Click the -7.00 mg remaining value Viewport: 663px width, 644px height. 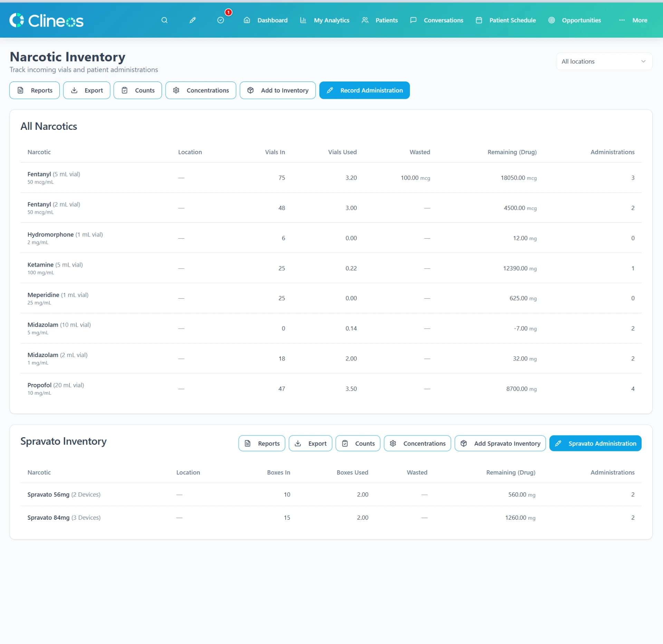[x=525, y=328]
